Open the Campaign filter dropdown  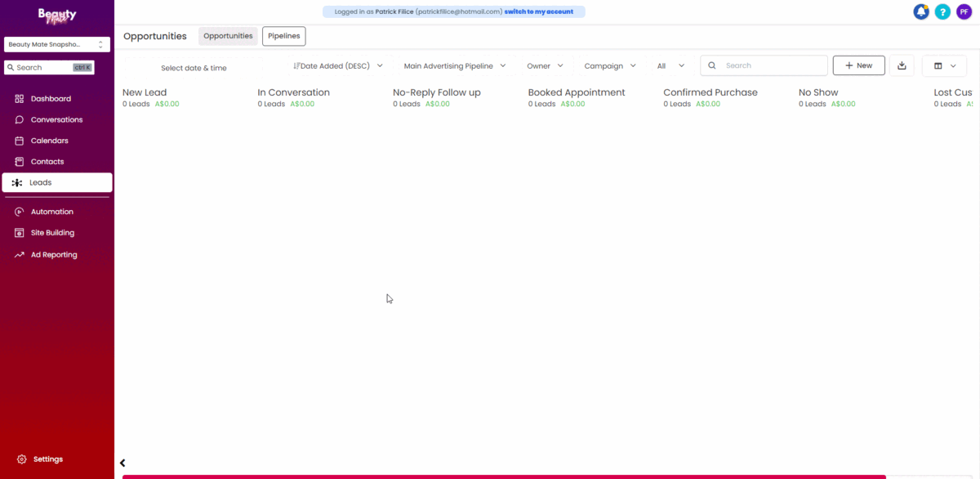click(610, 66)
